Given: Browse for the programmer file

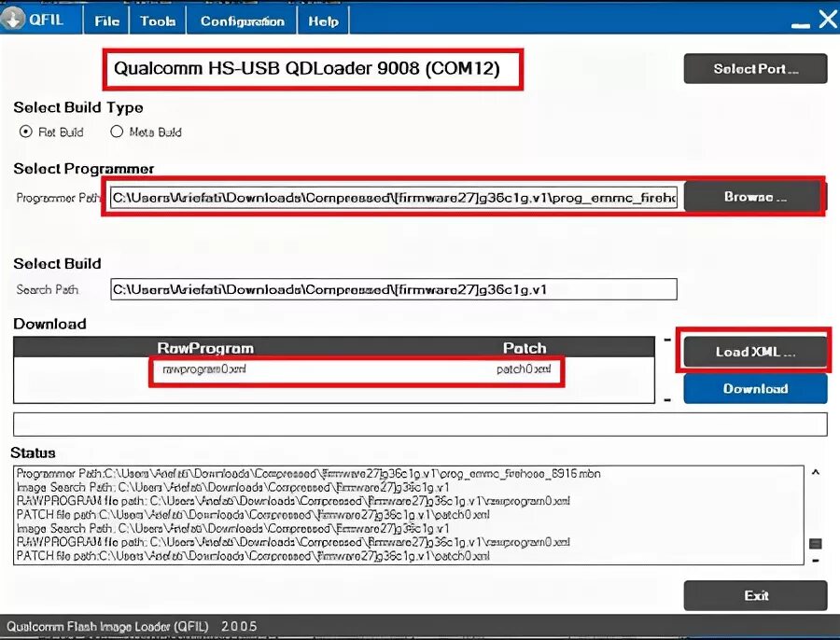Looking at the screenshot, I should [x=755, y=197].
